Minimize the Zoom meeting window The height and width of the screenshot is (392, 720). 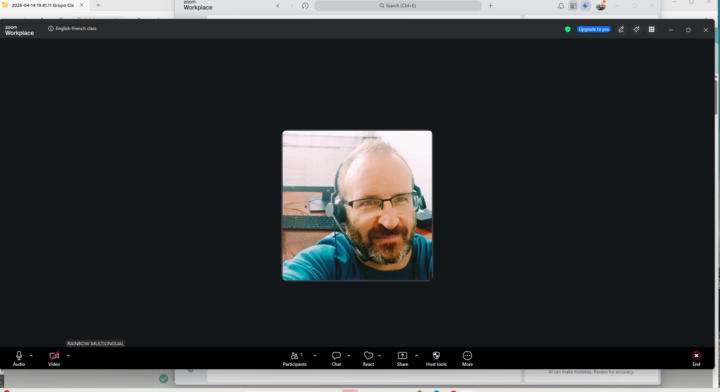[x=671, y=30]
